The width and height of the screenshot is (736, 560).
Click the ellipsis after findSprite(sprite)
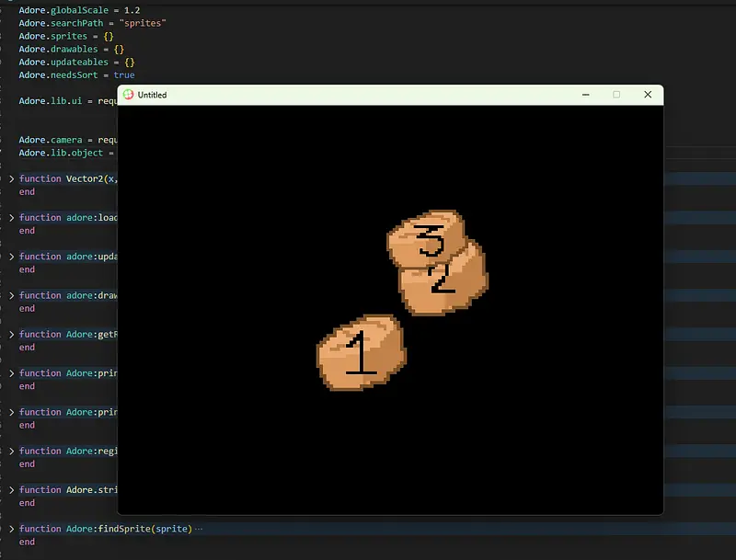199,529
